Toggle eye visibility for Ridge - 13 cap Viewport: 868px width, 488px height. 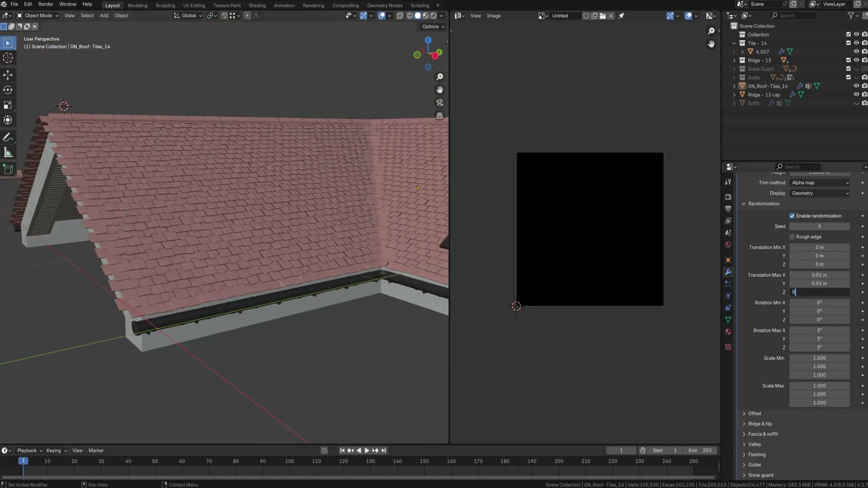[856, 94]
